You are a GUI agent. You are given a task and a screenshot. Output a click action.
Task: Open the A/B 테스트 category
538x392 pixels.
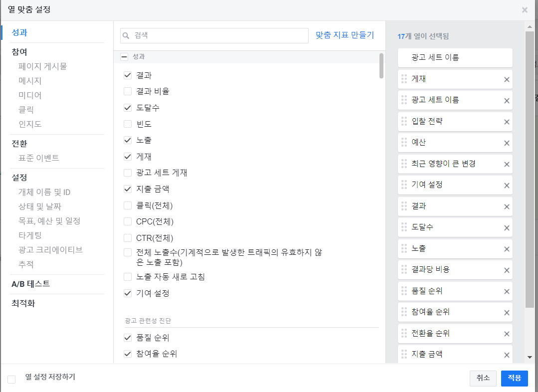click(31, 284)
